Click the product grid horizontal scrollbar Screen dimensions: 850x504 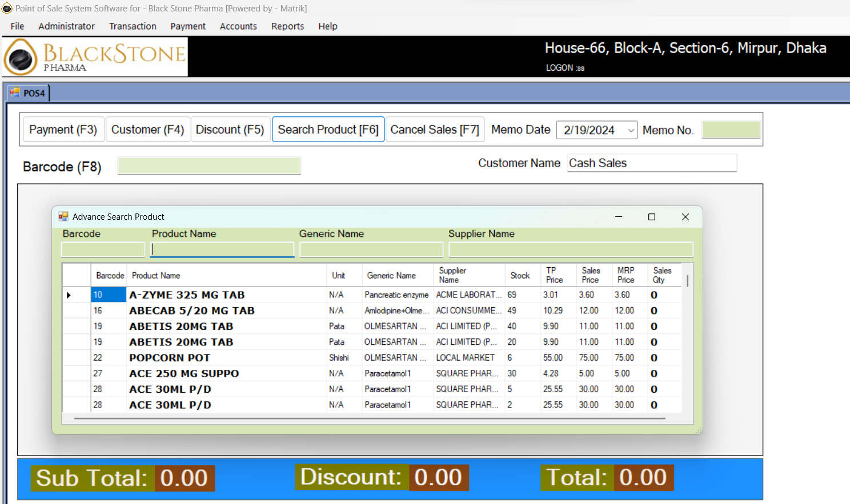coord(370,418)
